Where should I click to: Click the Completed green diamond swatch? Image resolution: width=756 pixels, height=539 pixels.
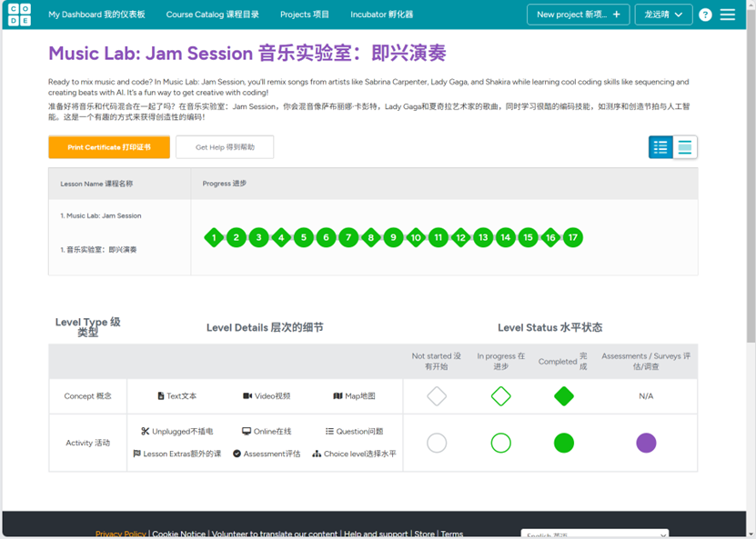[564, 396]
